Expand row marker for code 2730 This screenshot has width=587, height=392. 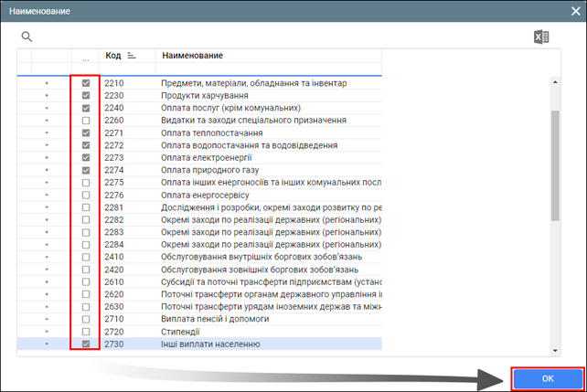click(48, 344)
